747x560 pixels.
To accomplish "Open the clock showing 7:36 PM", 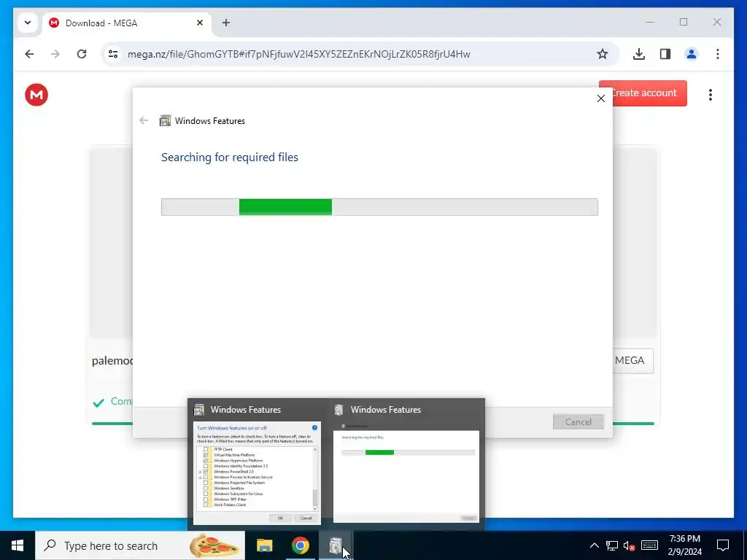I will coord(684,545).
